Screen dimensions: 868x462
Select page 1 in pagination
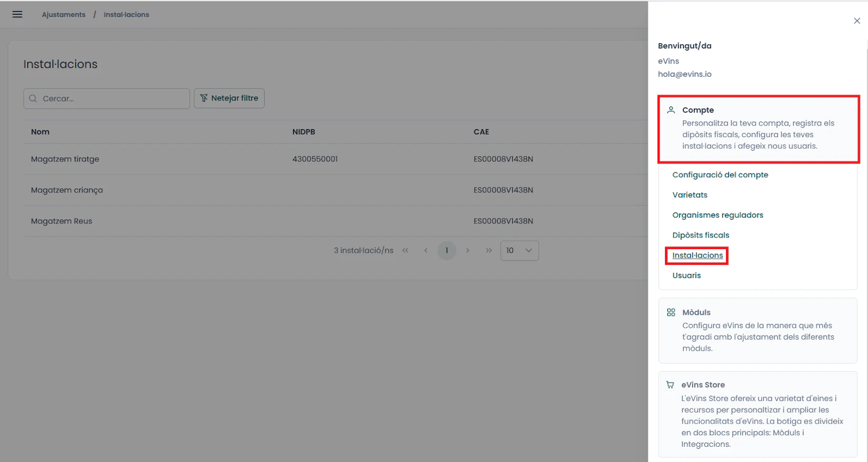point(447,251)
